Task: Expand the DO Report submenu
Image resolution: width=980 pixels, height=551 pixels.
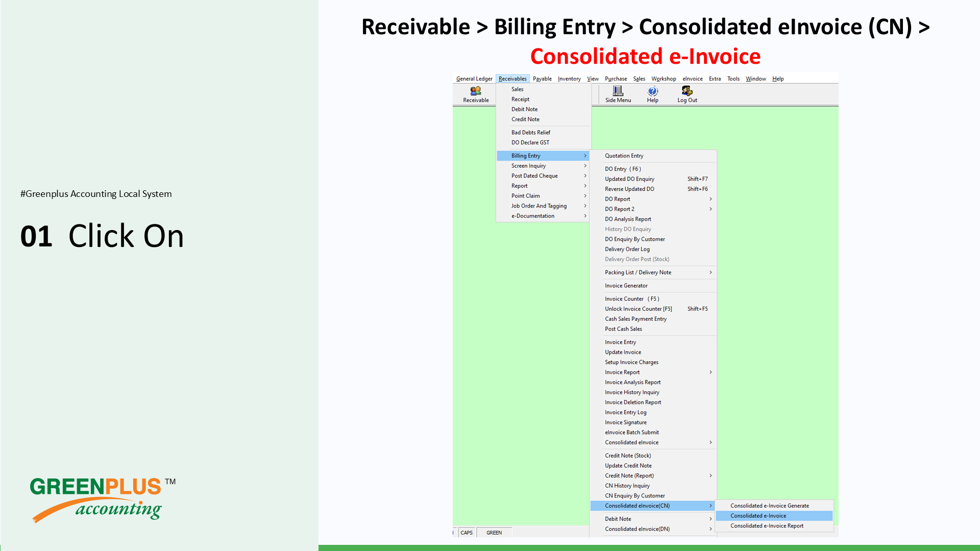Action: tap(653, 199)
